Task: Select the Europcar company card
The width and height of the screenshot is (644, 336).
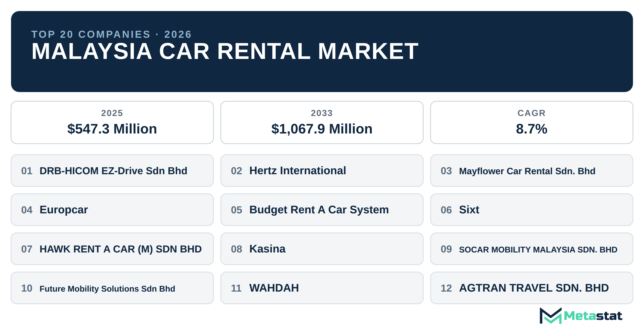Action: pyautogui.click(x=112, y=210)
